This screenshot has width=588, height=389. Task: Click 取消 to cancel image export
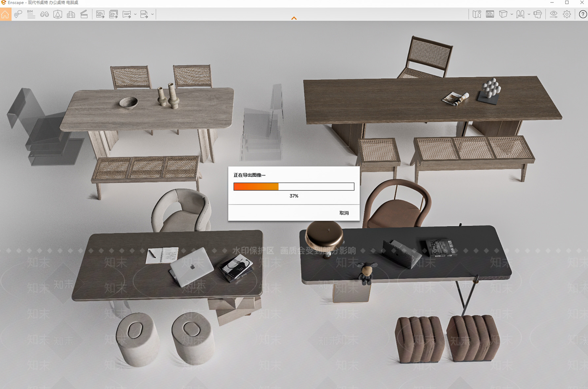344,213
